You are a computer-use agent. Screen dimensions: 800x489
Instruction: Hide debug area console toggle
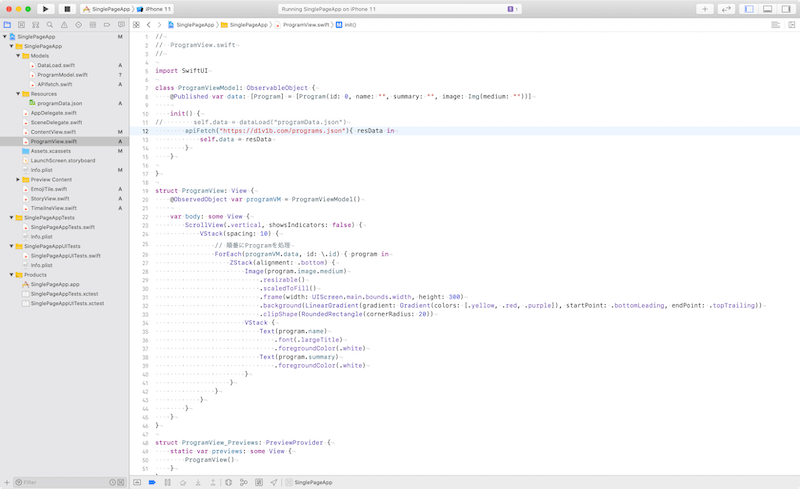pos(137,482)
